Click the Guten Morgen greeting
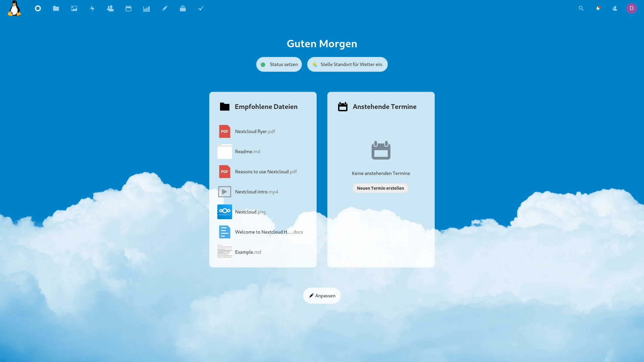 pos(322,44)
